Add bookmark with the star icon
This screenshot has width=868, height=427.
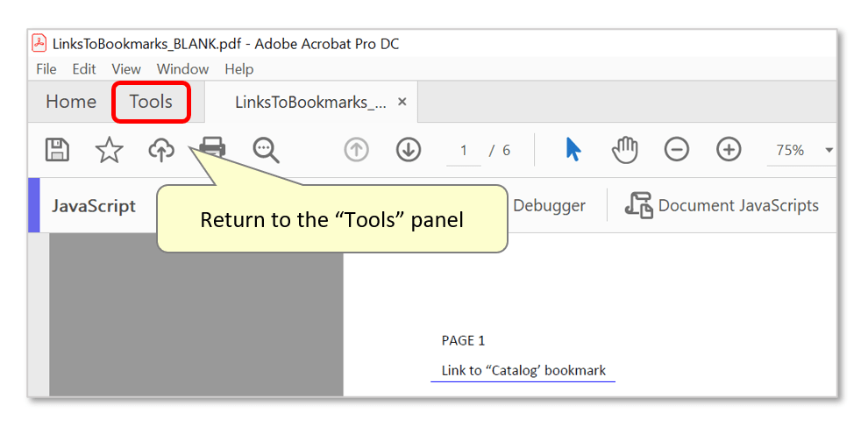pos(109,150)
